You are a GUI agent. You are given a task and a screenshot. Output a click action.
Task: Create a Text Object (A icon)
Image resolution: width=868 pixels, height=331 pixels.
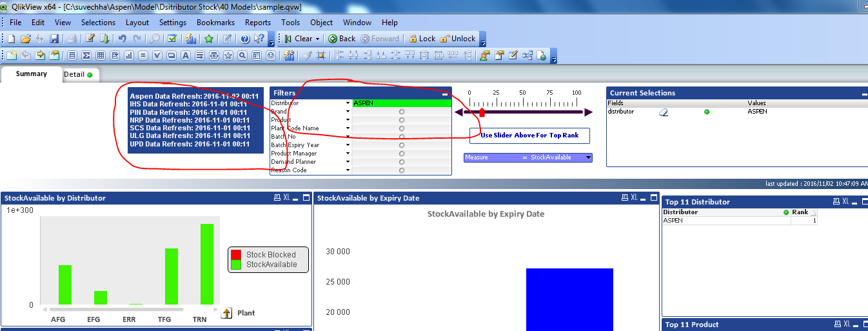click(186, 55)
